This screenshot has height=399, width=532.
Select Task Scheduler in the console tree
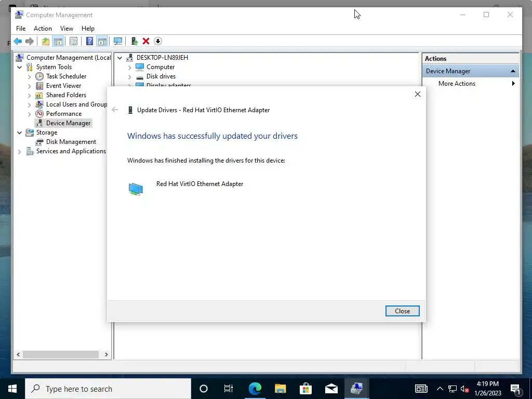66,76
